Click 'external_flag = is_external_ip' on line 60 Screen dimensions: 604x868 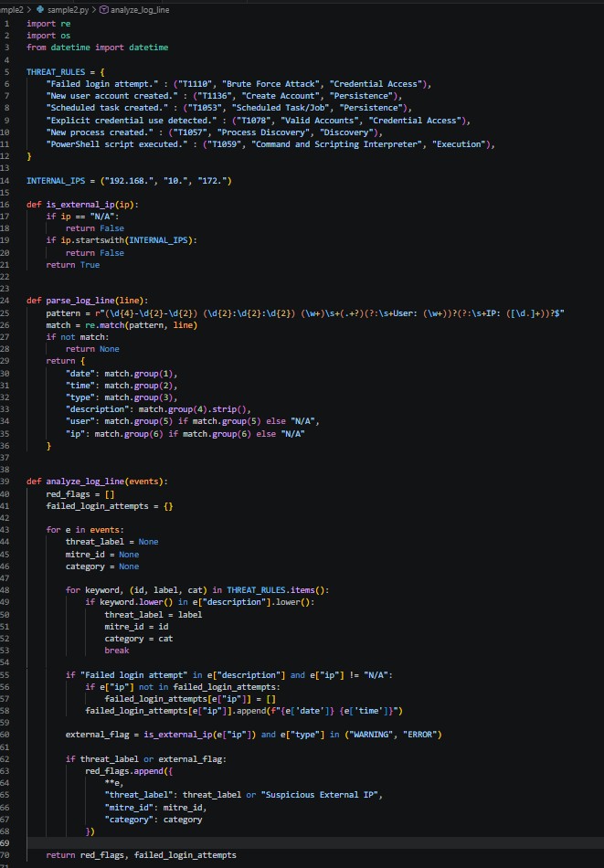pos(139,735)
